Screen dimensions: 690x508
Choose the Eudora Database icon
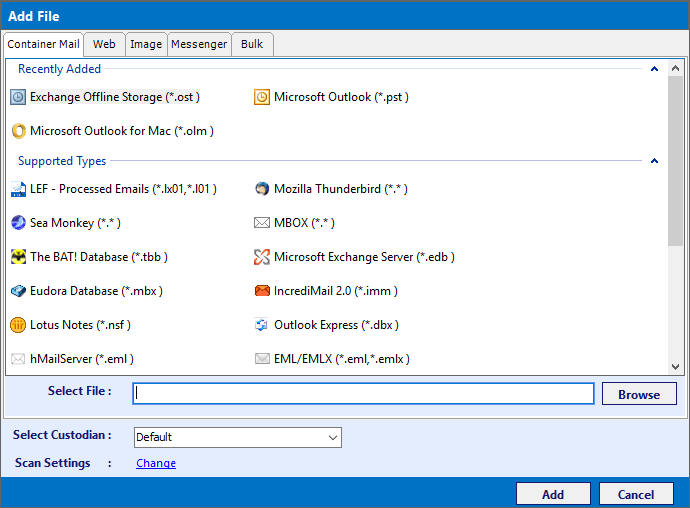point(18,291)
